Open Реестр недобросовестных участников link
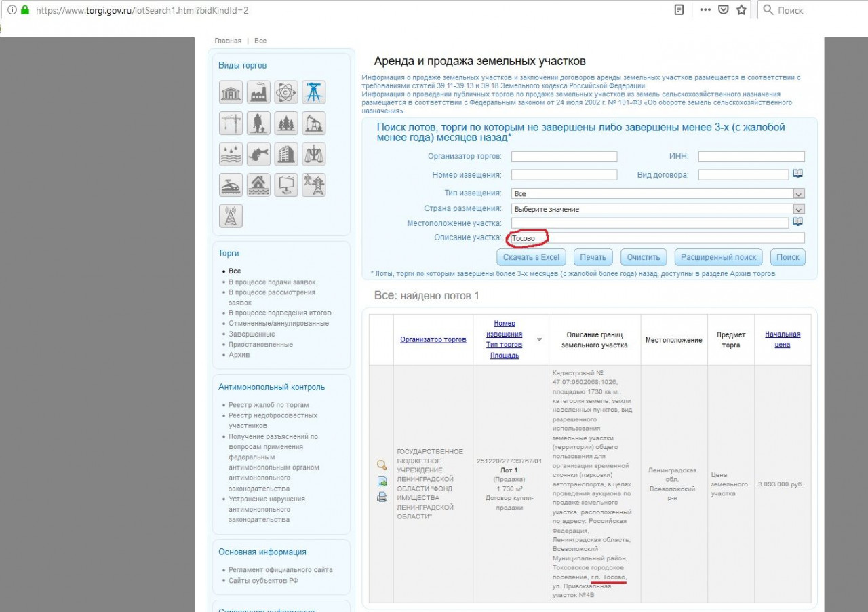This screenshot has width=868, height=612. coord(273,421)
